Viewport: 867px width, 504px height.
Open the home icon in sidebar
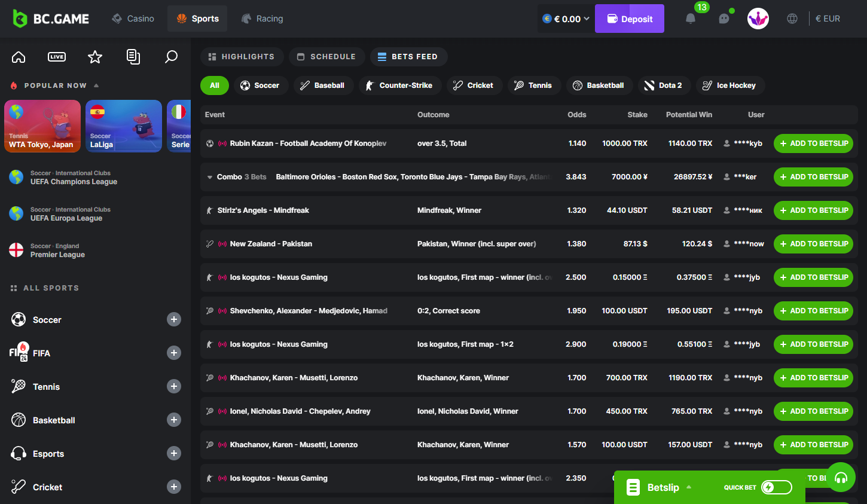[x=19, y=57]
